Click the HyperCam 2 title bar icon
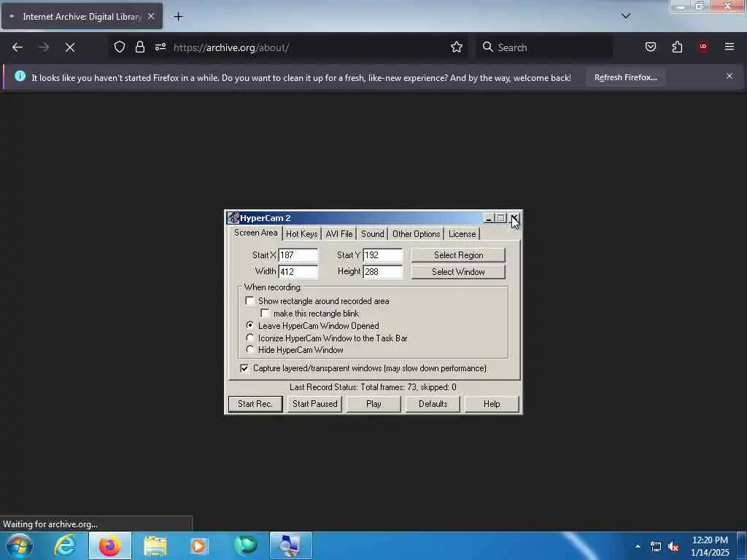The image size is (747, 560). click(x=233, y=218)
